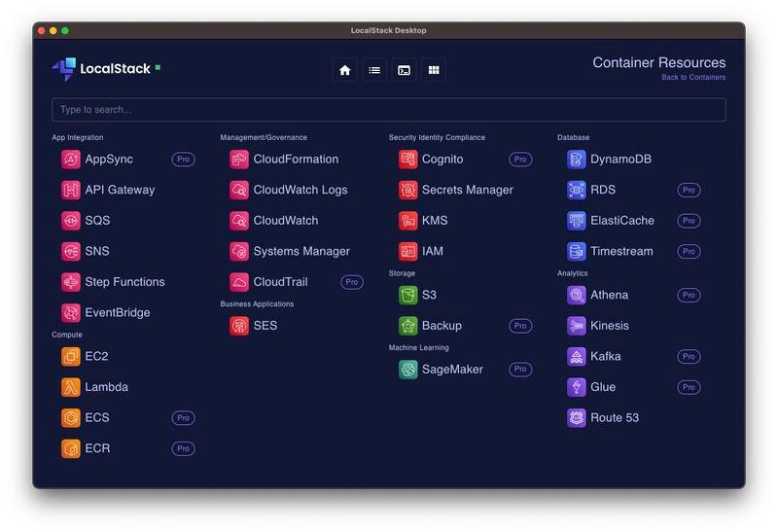Focus the Type to search field

point(388,110)
